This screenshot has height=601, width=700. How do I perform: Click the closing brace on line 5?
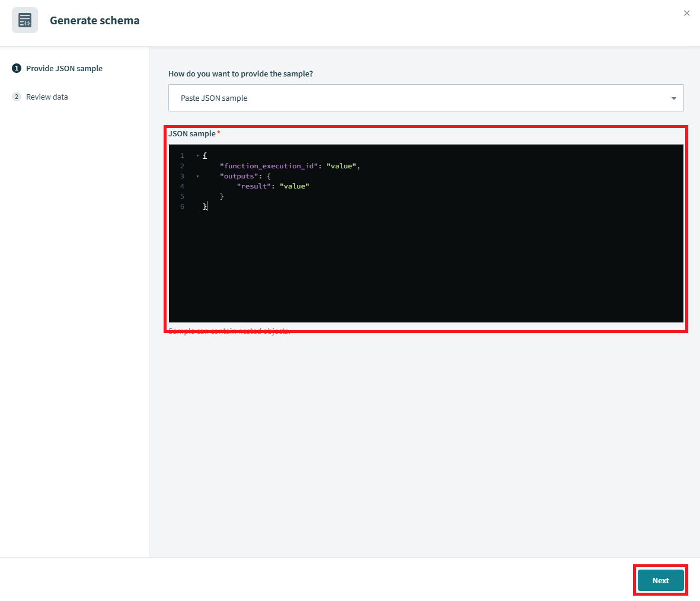[x=222, y=196]
